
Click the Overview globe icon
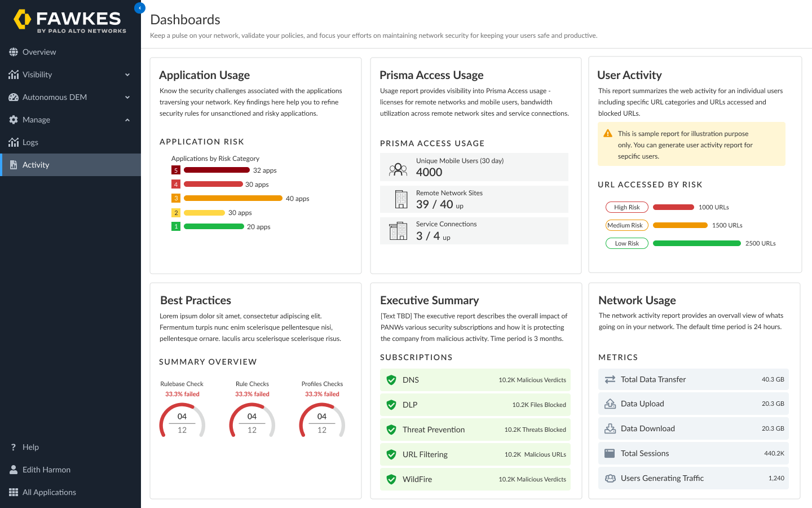[14, 52]
